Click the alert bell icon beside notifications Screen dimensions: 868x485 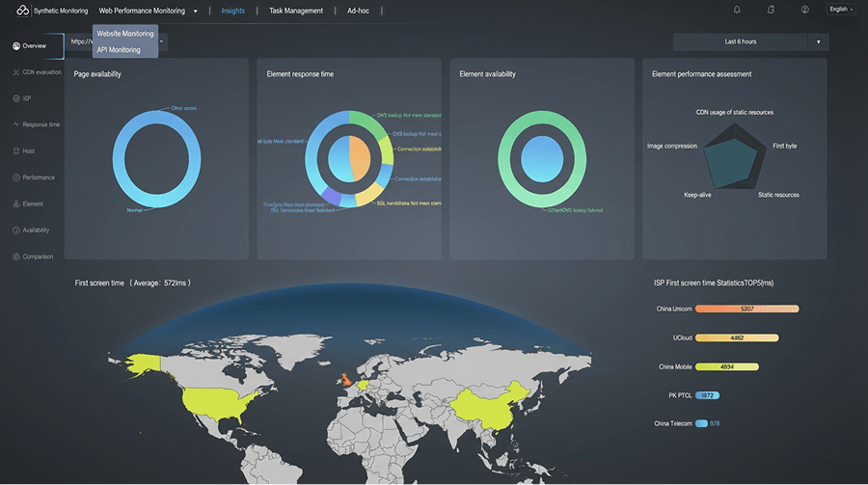click(x=771, y=10)
